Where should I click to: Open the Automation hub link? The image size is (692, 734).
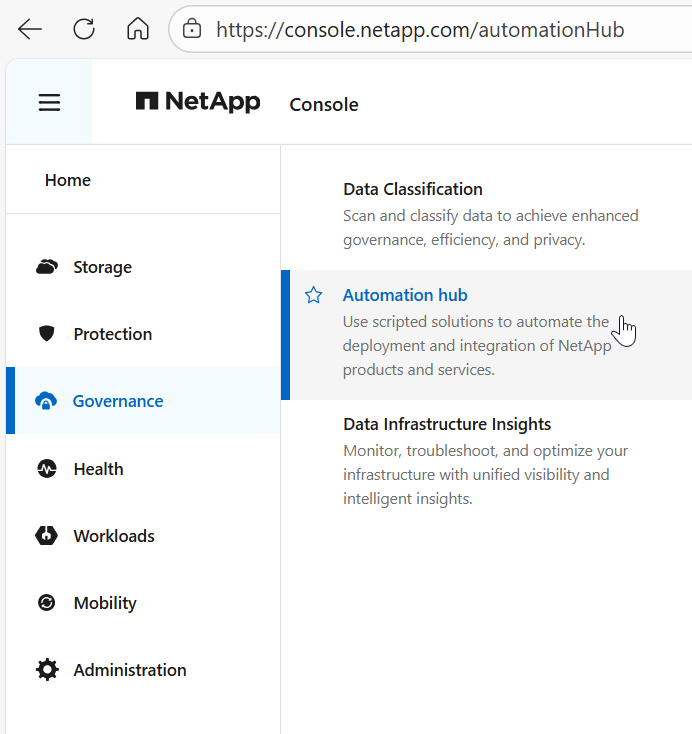click(405, 295)
